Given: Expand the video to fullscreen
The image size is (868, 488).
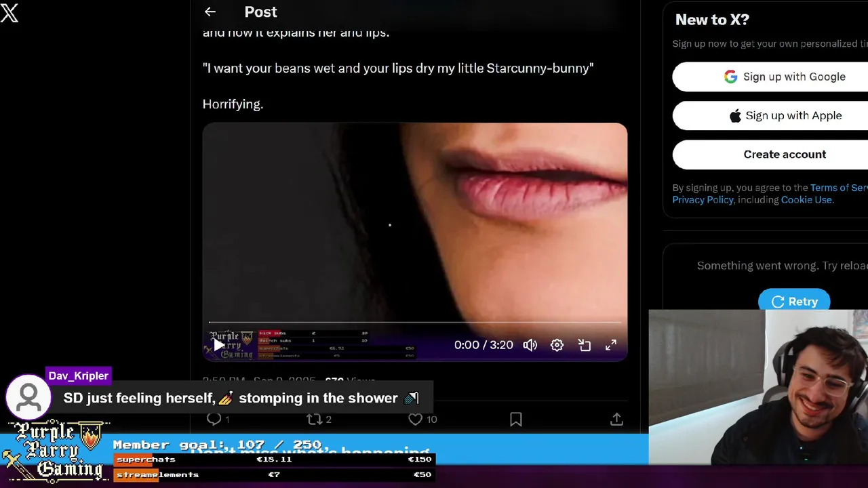Looking at the screenshot, I should (x=611, y=345).
